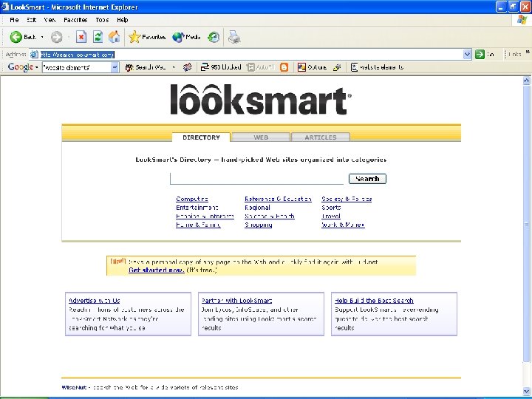The image size is (532, 399).
Task: Click the green Go arrow button
Action: coord(480,54)
